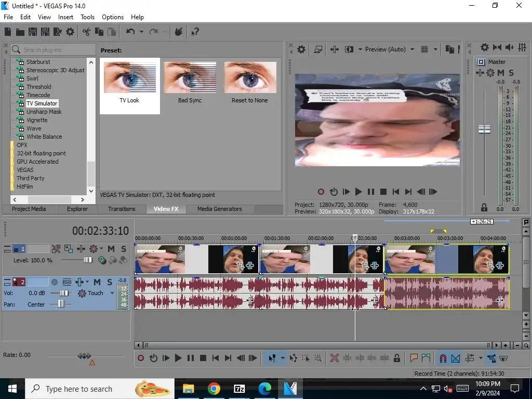This screenshot has width=532, height=399.
Task: Open the Insert menu
Action: (65, 17)
